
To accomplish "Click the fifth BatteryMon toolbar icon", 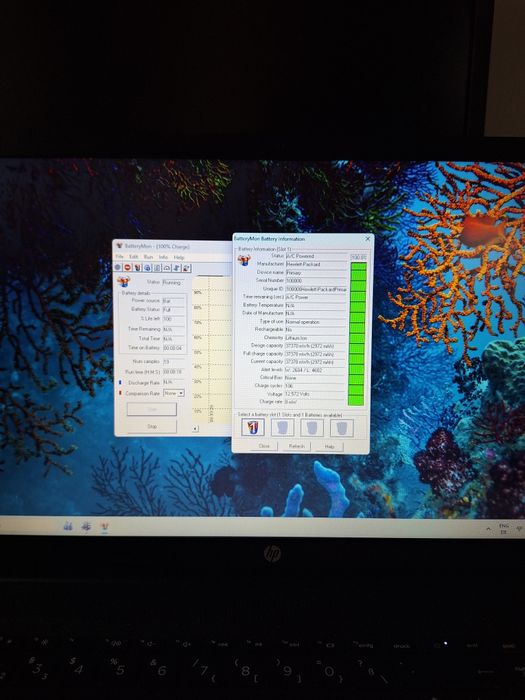I will click(x=157, y=268).
